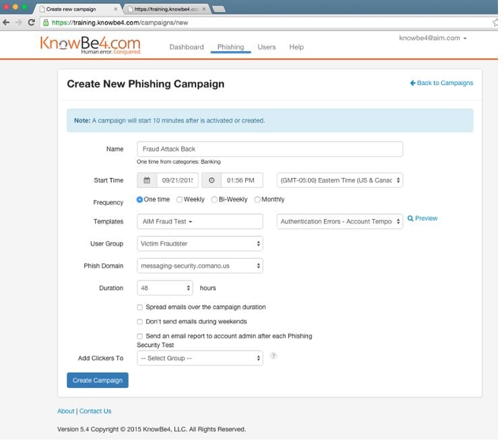Expand the Phish Domain dropdown
504x447 pixels.
coord(199,266)
